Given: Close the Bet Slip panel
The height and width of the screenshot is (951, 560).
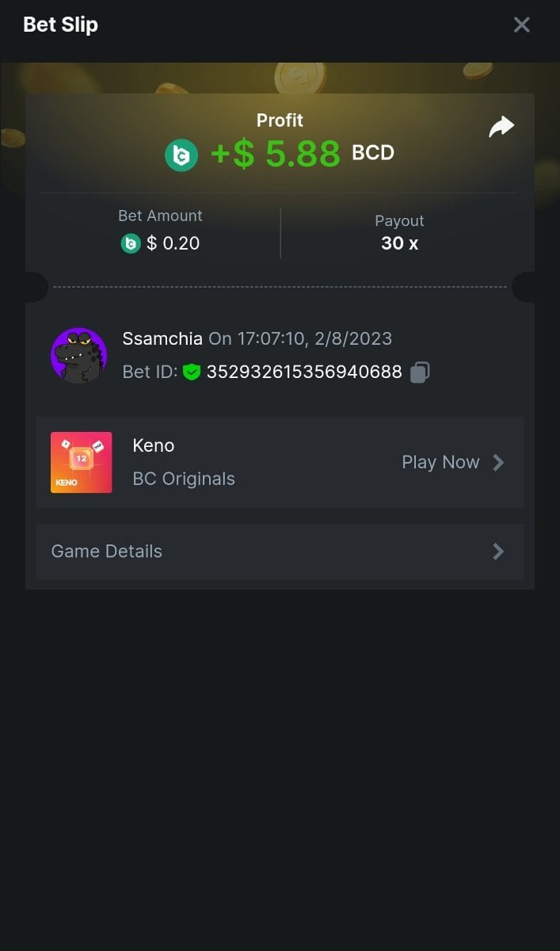Looking at the screenshot, I should coord(521,25).
